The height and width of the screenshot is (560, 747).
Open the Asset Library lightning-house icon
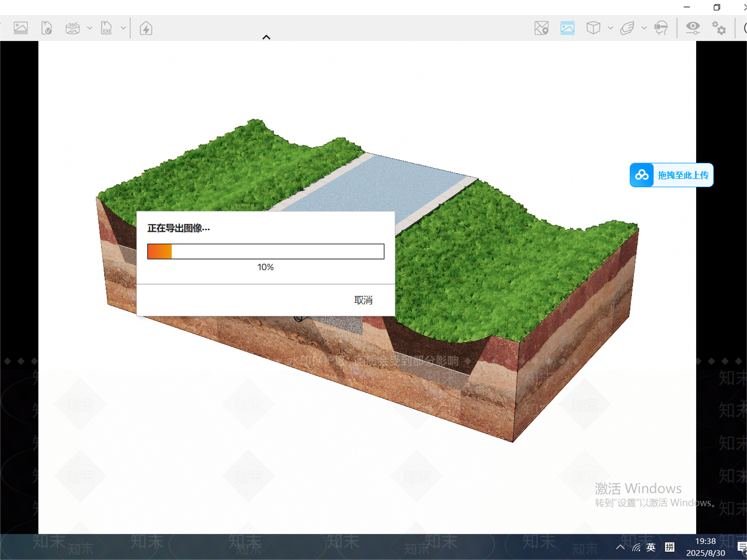pos(146,28)
